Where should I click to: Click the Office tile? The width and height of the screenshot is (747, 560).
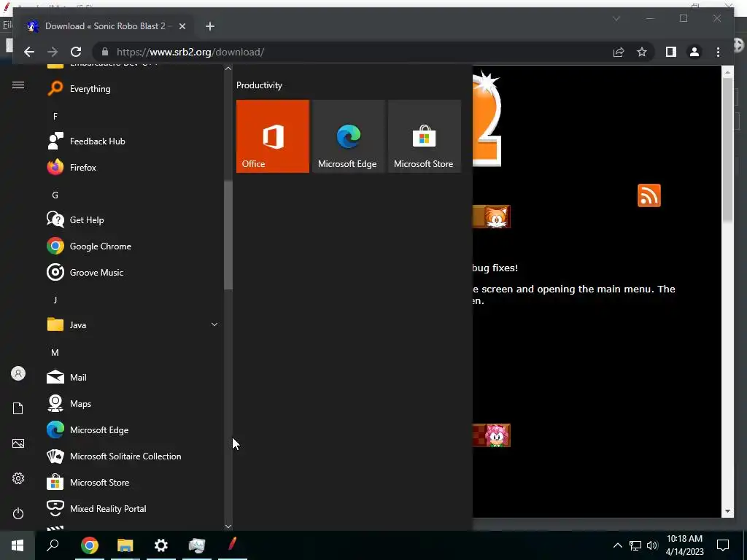[273, 136]
